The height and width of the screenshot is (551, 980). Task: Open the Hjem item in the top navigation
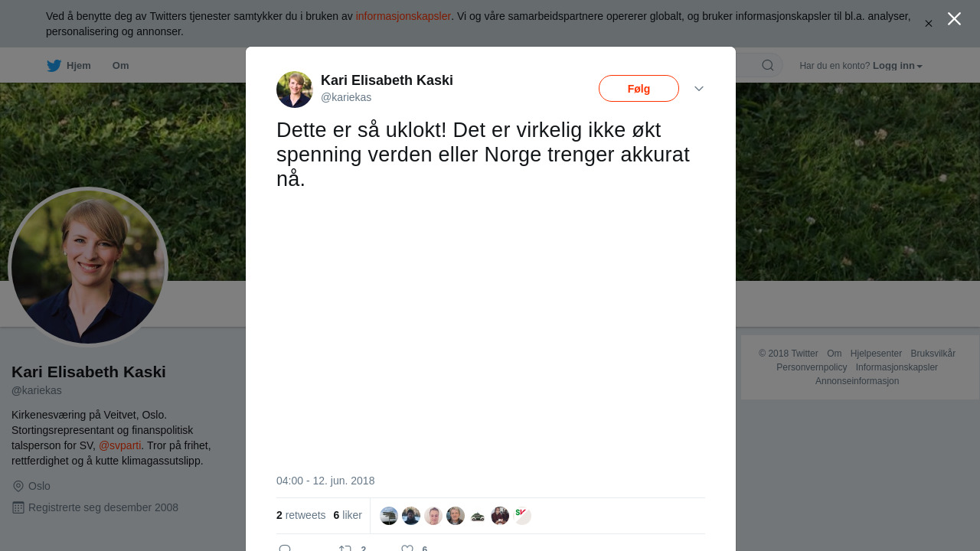click(69, 66)
